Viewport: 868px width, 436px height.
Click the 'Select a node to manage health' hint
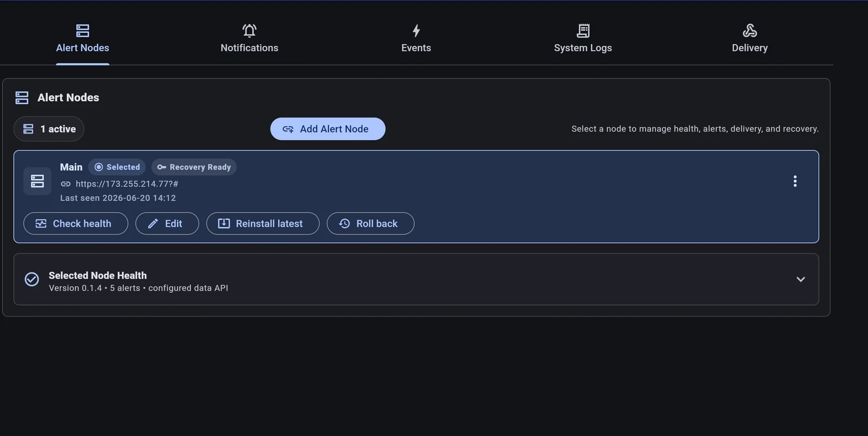(695, 129)
